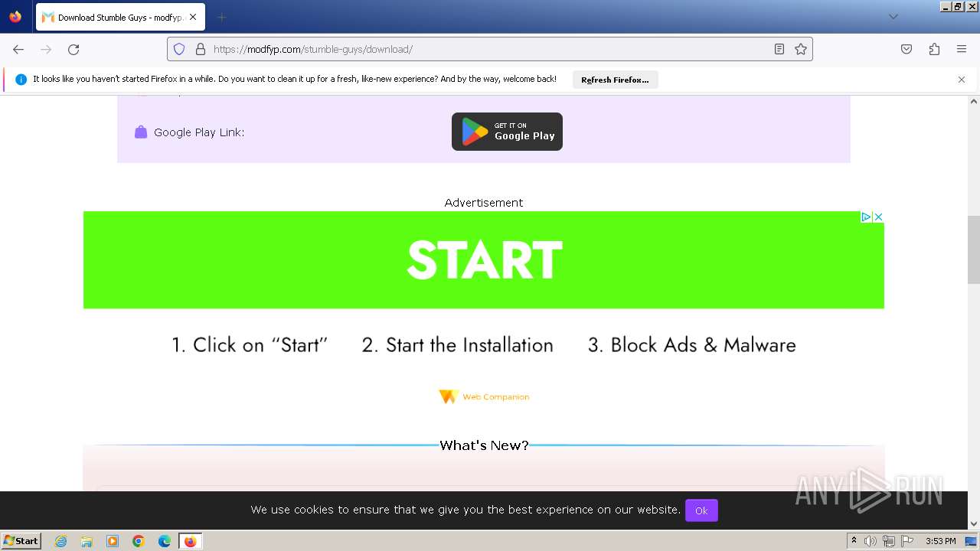Click scrollbar up arrow
The image size is (980, 551).
974,100
